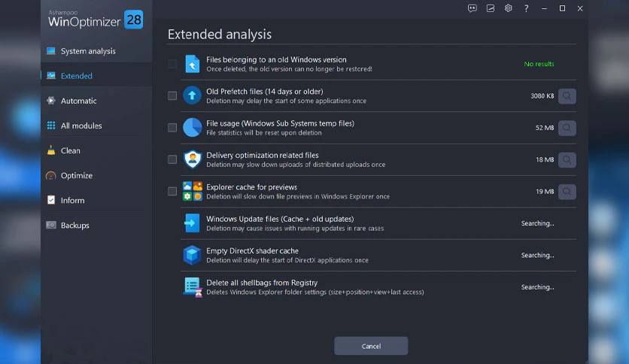This screenshot has width=629, height=364.
Task: Click the Inform checklist icon
Action: pyautogui.click(x=51, y=200)
